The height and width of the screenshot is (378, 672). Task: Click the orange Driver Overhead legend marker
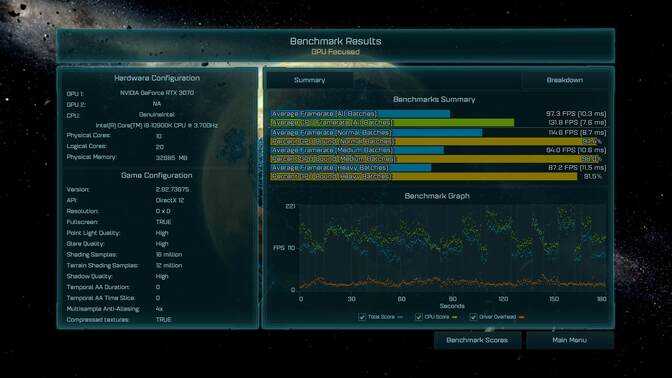pyautogui.click(x=522, y=317)
